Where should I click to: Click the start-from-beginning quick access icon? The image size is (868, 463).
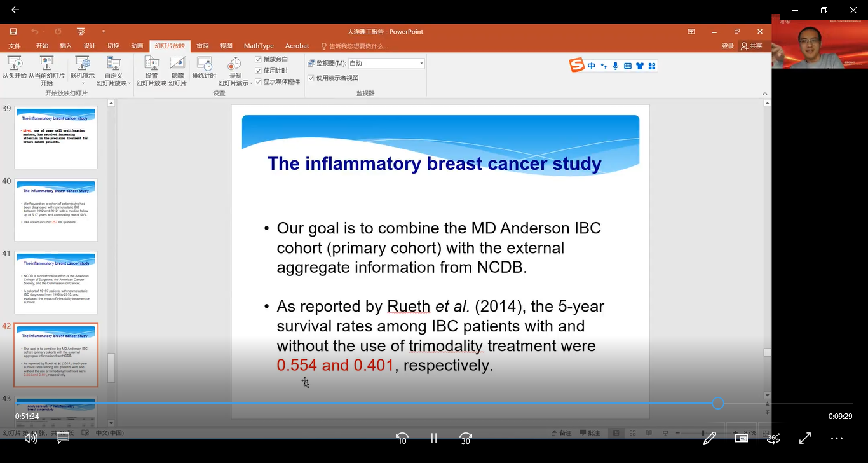click(x=81, y=31)
